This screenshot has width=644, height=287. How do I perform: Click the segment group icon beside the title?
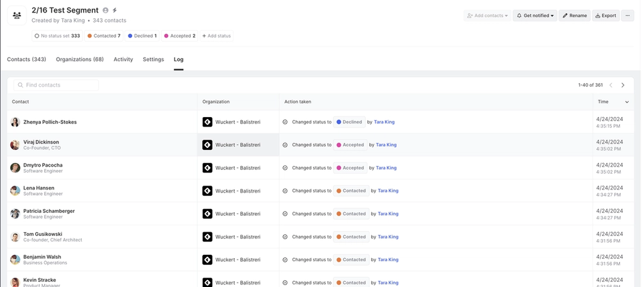[17, 16]
